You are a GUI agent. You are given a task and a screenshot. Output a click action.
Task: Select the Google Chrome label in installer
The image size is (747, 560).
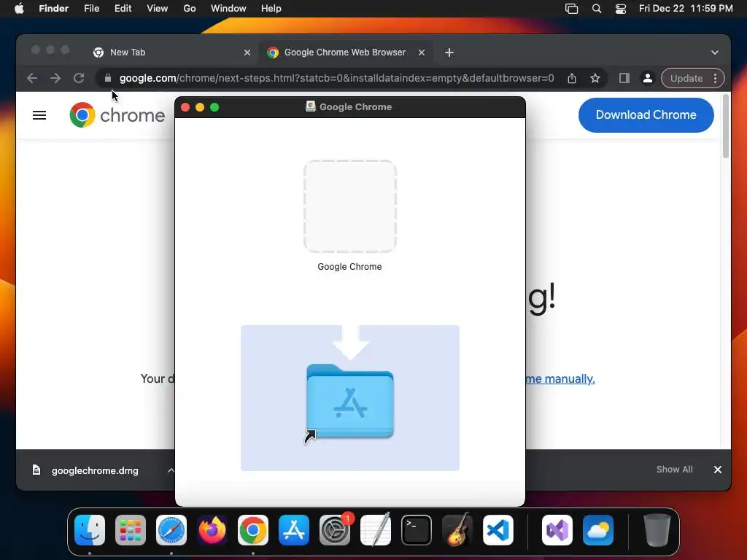349,267
